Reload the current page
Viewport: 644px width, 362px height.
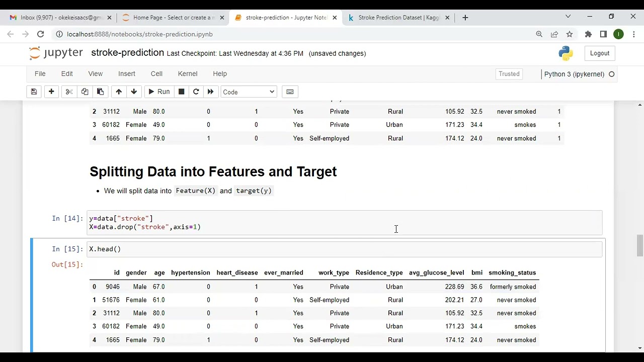(41, 34)
